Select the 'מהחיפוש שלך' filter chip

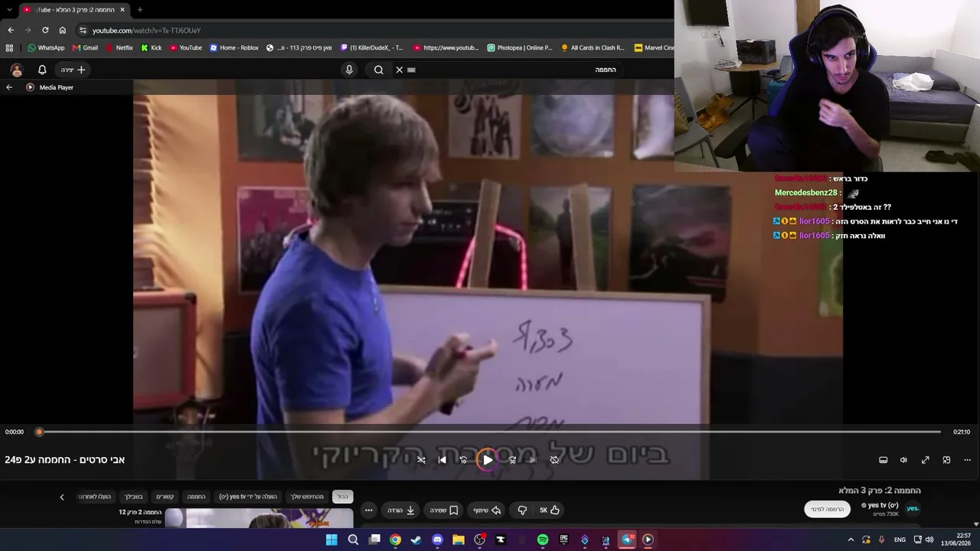pyautogui.click(x=307, y=497)
